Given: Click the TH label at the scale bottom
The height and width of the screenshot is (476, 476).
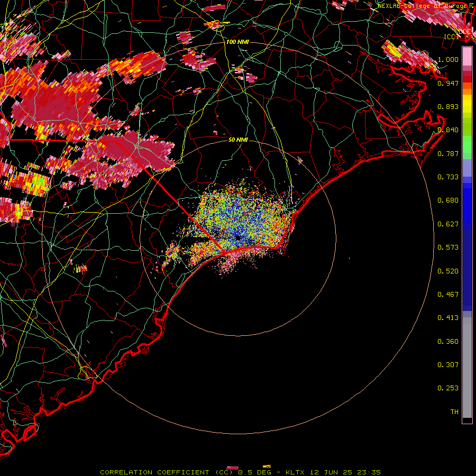Looking at the screenshot, I should [454, 412].
